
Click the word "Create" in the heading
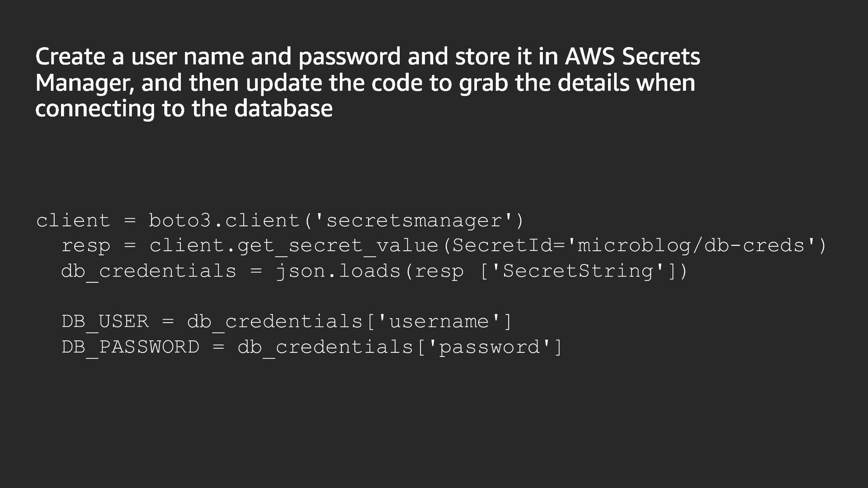point(70,57)
